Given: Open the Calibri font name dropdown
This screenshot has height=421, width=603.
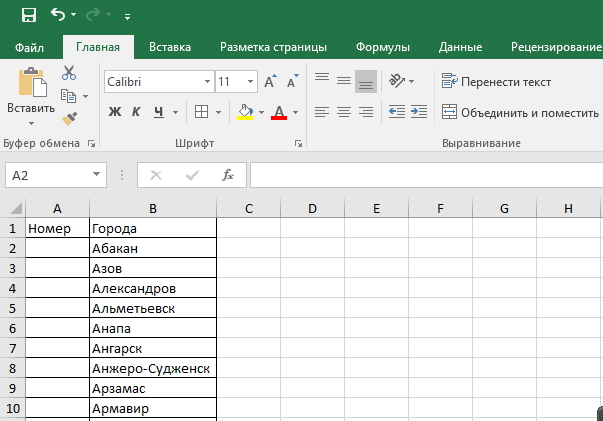Looking at the screenshot, I should (207, 82).
